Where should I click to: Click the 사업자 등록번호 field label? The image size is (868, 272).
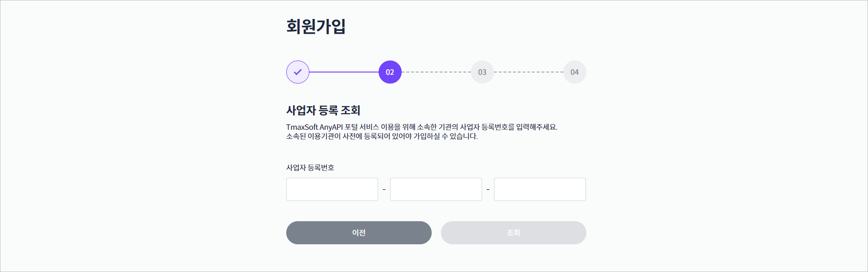coord(310,168)
